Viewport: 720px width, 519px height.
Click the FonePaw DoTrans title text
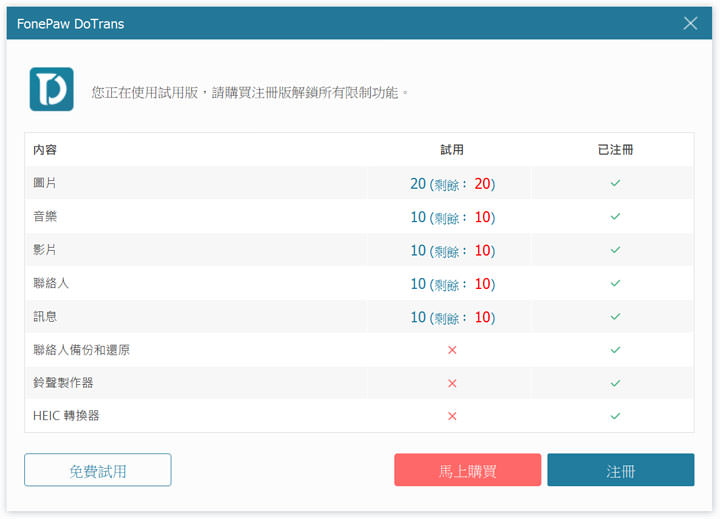tap(70, 24)
